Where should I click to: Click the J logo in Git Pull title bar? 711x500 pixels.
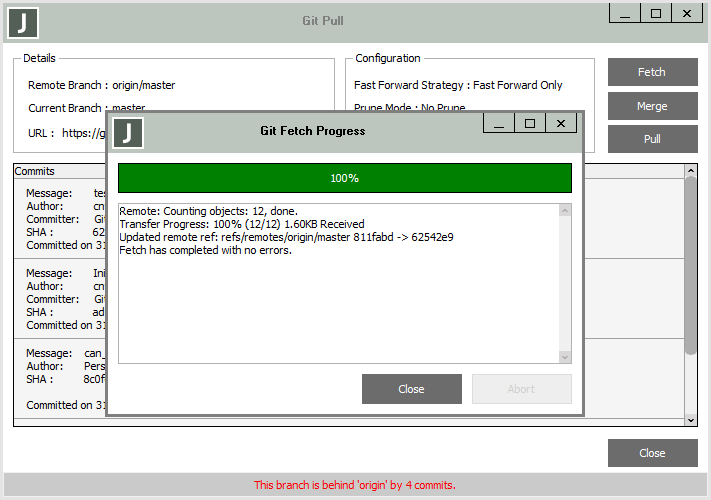pos(22,22)
